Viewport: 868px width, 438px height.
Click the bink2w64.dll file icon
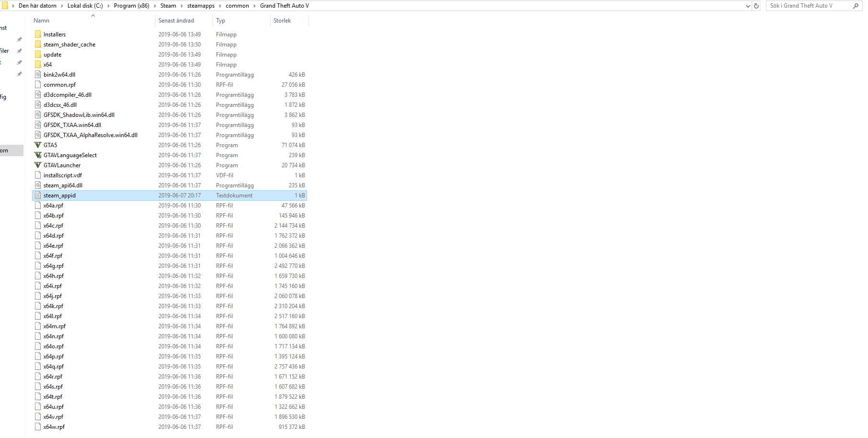pos(38,75)
